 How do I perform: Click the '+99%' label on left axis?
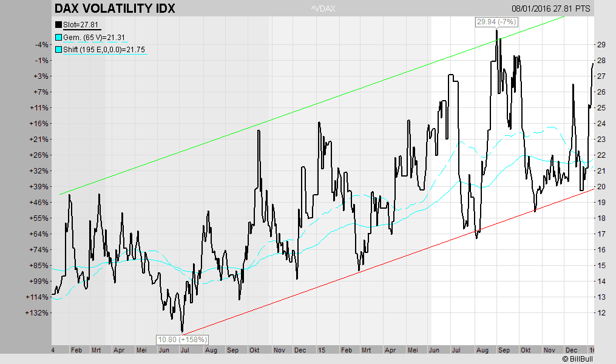(x=39, y=281)
